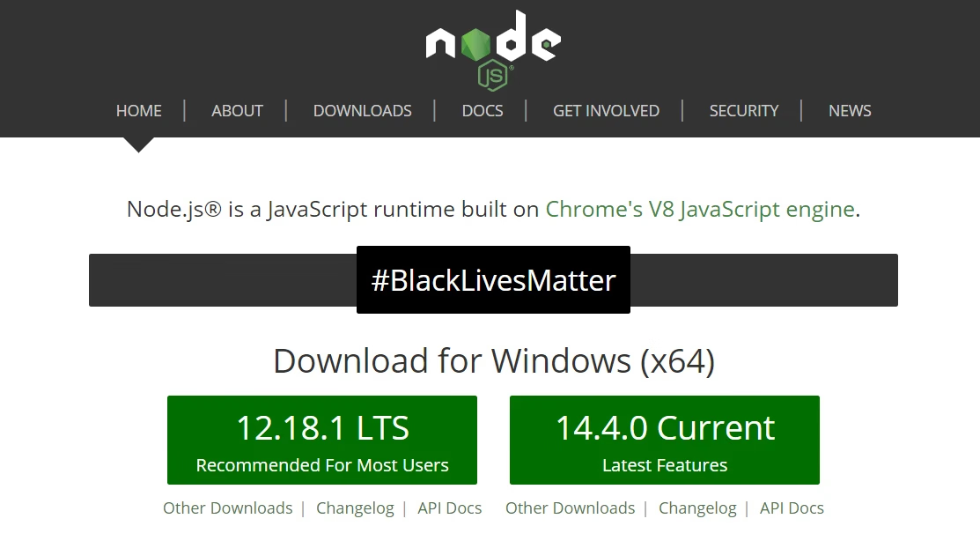View the Changelog for the Current release
The image size is (980, 541).
point(697,508)
